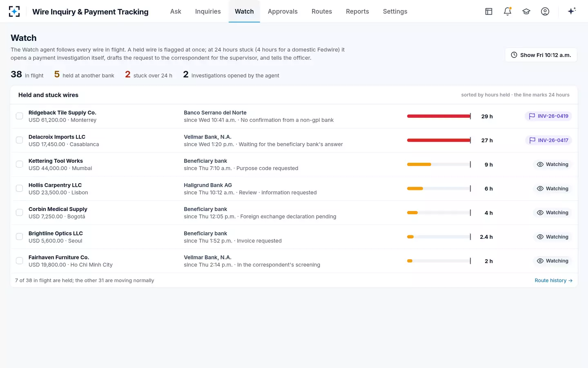Click the 9 h progress bar for Kettering

[439, 164]
